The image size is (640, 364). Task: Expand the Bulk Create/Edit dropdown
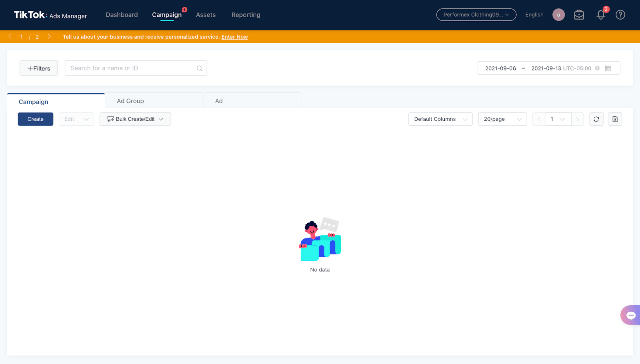tap(135, 119)
